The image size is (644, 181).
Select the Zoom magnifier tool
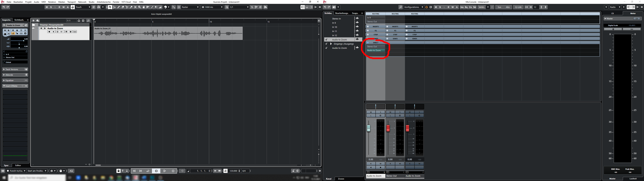(x=140, y=7)
